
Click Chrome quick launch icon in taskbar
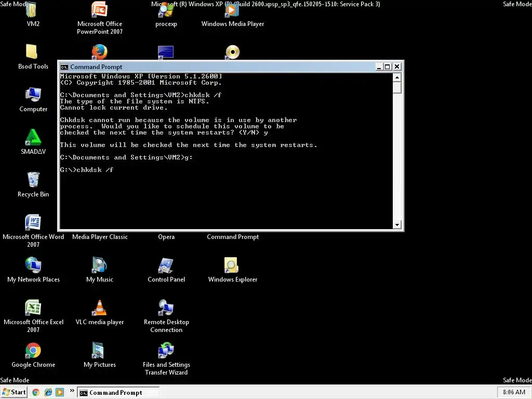coord(36,393)
